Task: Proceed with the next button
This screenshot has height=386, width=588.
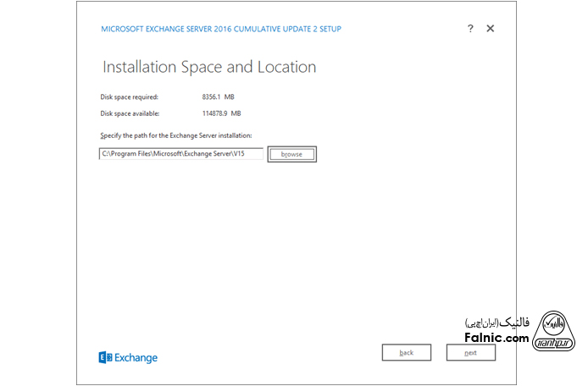Action: [470, 352]
